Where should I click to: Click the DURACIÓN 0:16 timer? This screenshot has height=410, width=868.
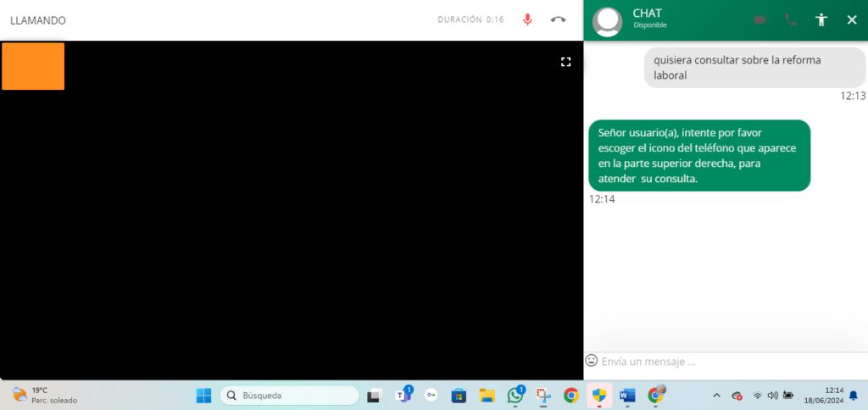(x=470, y=19)
